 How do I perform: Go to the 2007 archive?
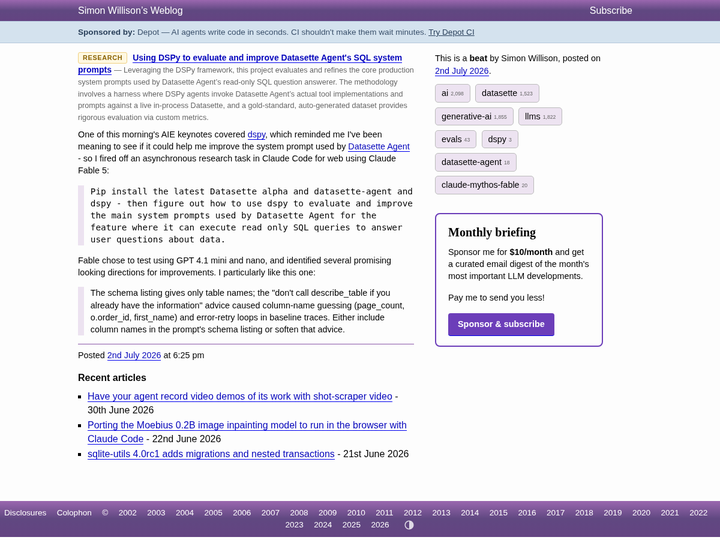point(270,512)
